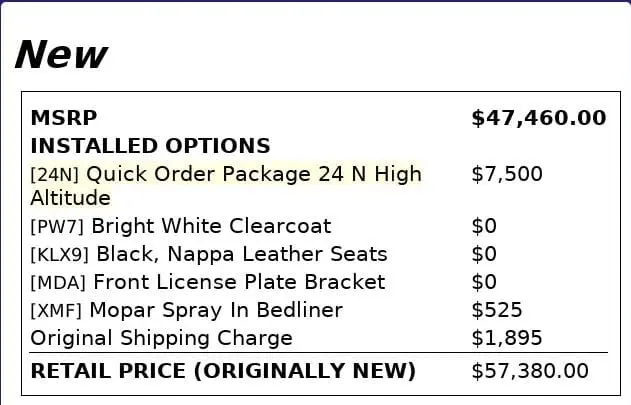The width and height of the screenshot is (631, 405).
Task: Click the RETAIL PRICE (ORIGINALLY NEW) label
Action: click(223, 371)
